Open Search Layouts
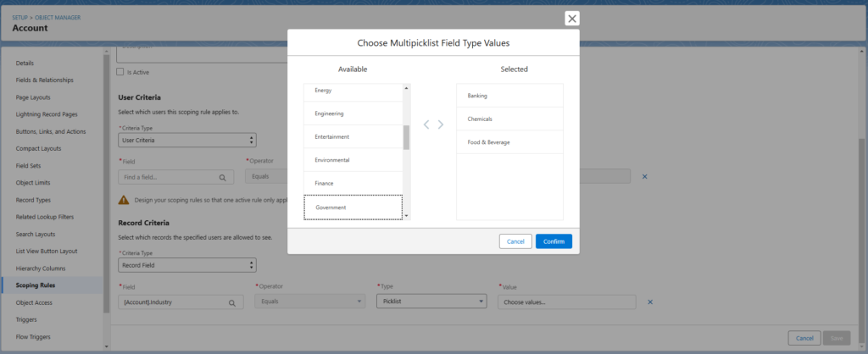The height and width of the screenshot is (354, 868). 36,234
